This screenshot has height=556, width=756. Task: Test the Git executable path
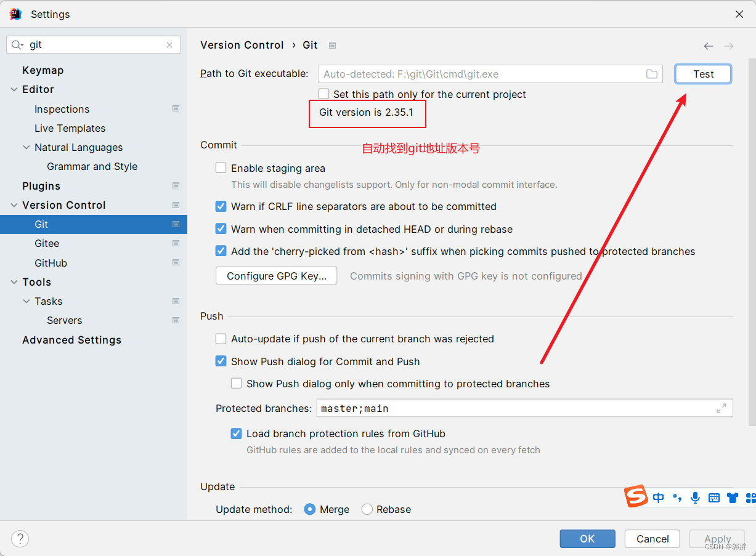click(x=703, y=74)
